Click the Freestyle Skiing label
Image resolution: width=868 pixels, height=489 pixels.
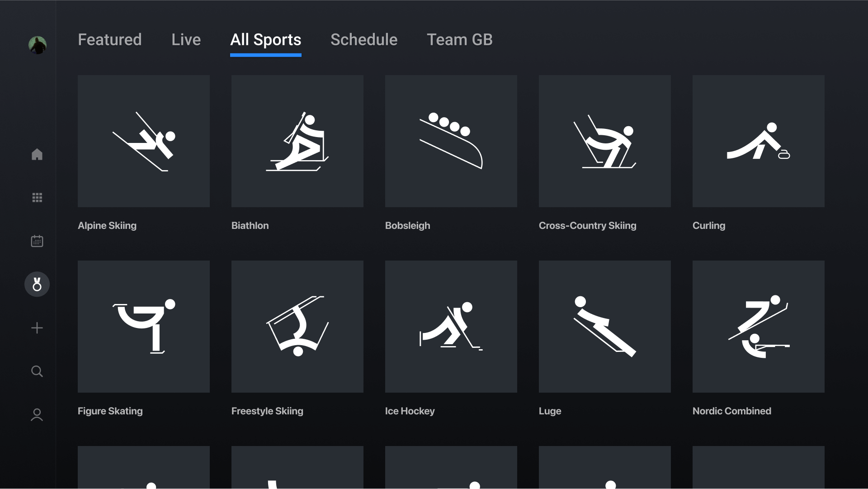tap(268, 411)
